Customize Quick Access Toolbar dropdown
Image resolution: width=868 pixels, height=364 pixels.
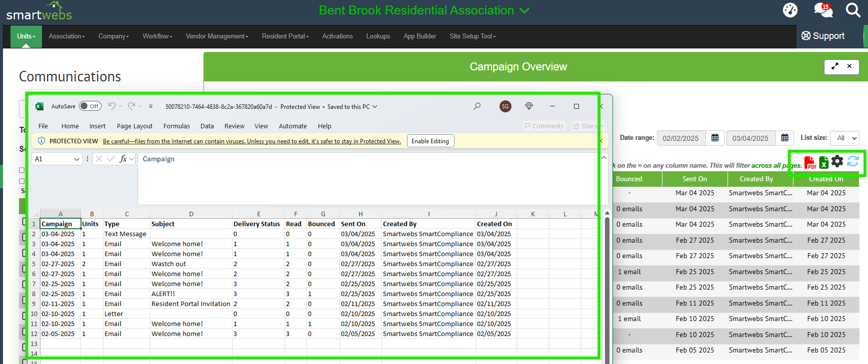pyautogui.click(x=150, y=106)
